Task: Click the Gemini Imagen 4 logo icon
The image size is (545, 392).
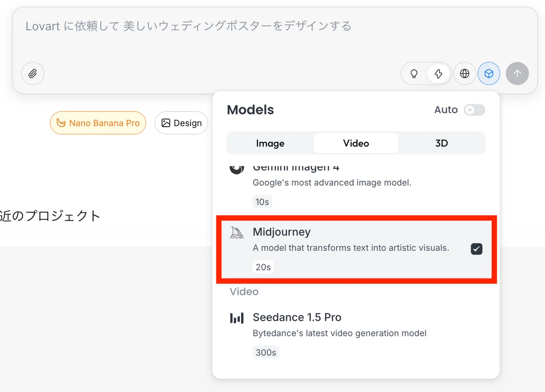Action: (x=236, y=169)
